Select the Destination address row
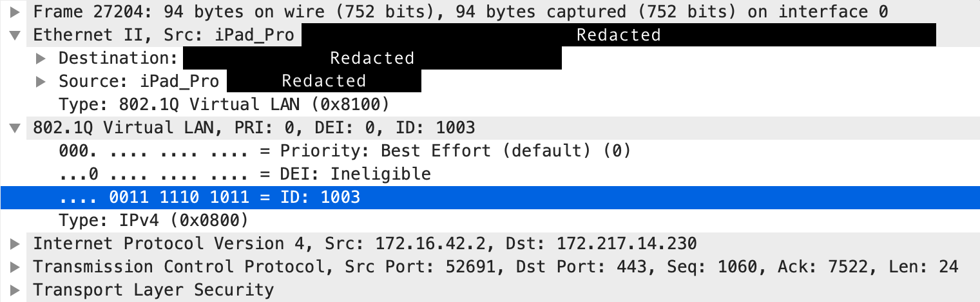The width and height of the screenshot is (980, 302). tap(490, 58)
